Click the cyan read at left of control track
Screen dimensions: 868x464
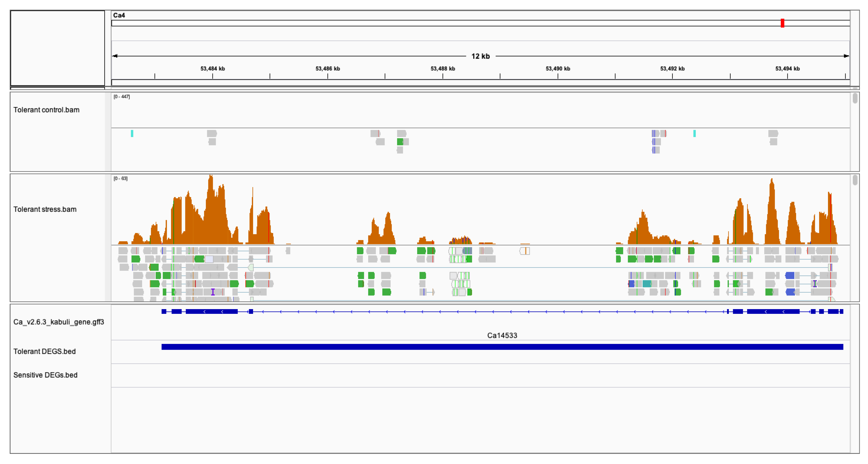[132, 134]
